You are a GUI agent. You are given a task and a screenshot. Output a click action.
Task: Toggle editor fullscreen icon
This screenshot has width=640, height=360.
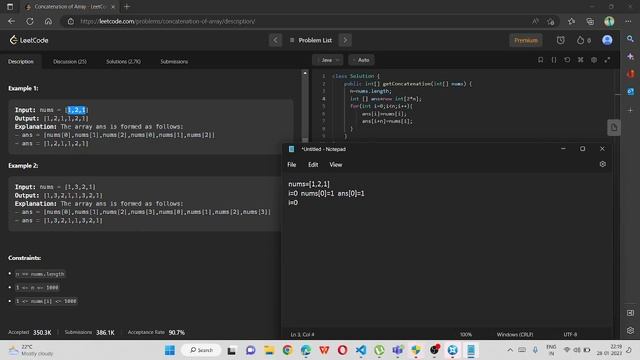607,60
